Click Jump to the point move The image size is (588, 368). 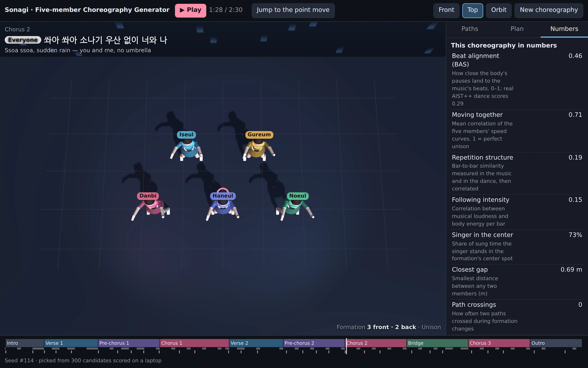[x=293, y=10]
